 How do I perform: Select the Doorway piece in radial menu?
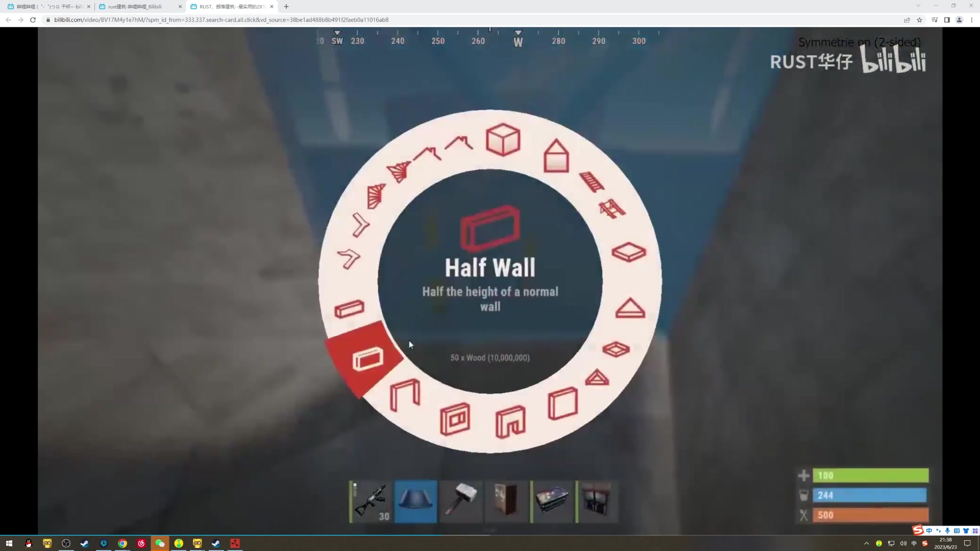(510, 421)
